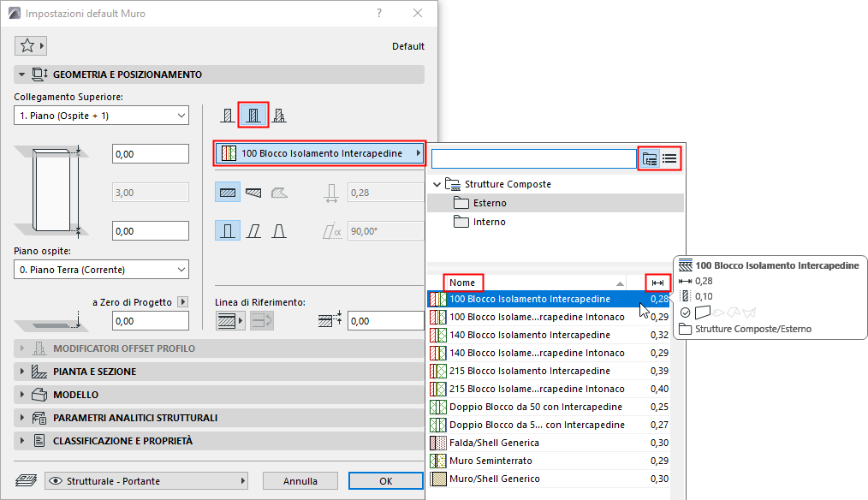The height and width of the screenshot is (500, 868).
Task: Click Falda/Shell Generica hatch swatch icon
Action: (438, 443)
